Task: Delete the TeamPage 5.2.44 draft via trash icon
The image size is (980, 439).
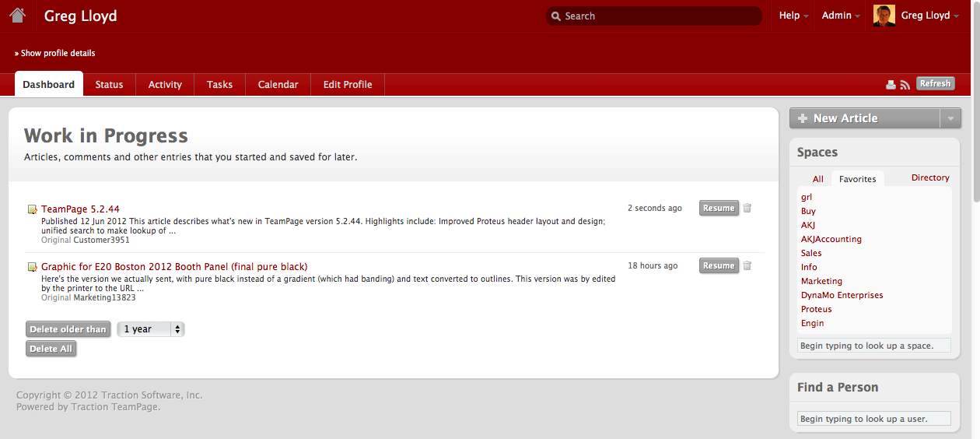Action: coord(747,208)
